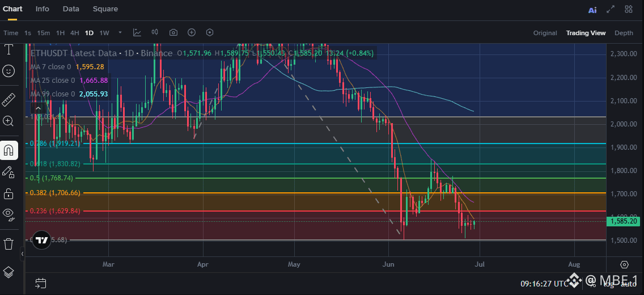Click the Mar label on time axis
The width and height of the screenshot is (644, 295).
[108, 264]
